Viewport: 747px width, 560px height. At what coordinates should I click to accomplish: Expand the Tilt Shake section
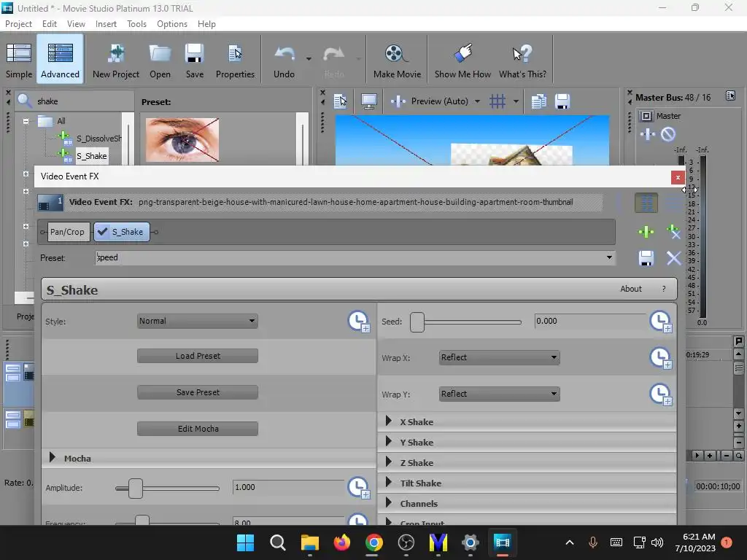pos(388,483)
